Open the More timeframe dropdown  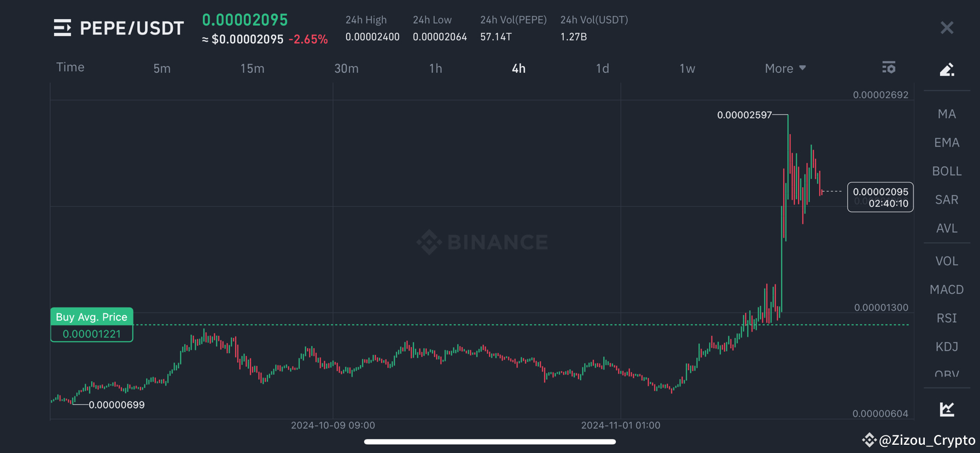pos(785,68)
